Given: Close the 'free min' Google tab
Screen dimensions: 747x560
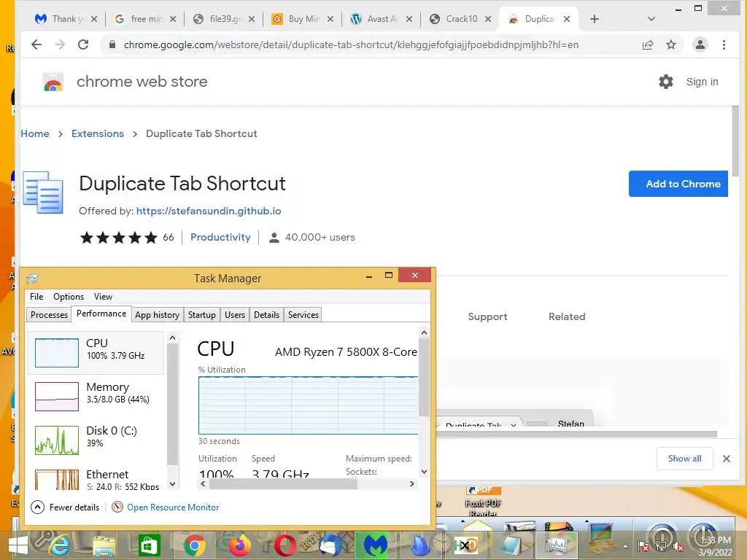Looking at the screenshot, I should [x=172, y=19].
